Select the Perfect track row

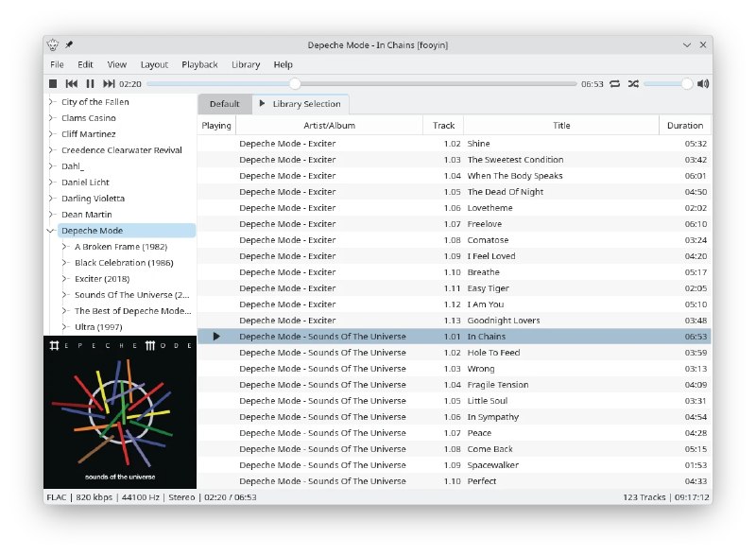coord(455,481)
